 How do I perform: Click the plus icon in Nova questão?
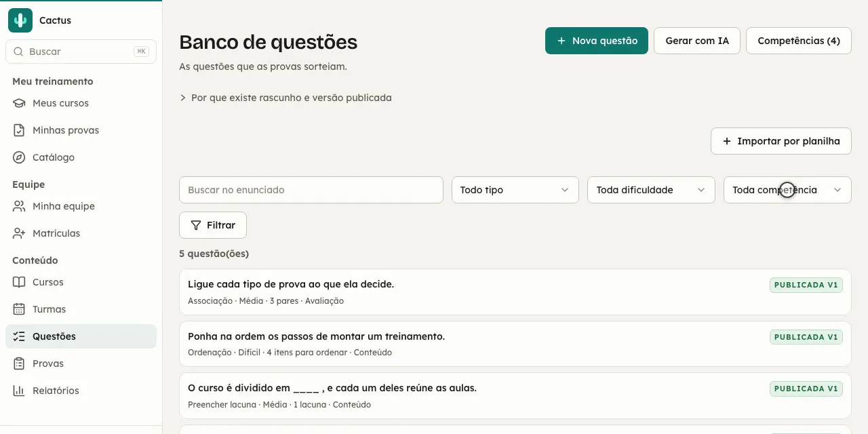point(561,41)
